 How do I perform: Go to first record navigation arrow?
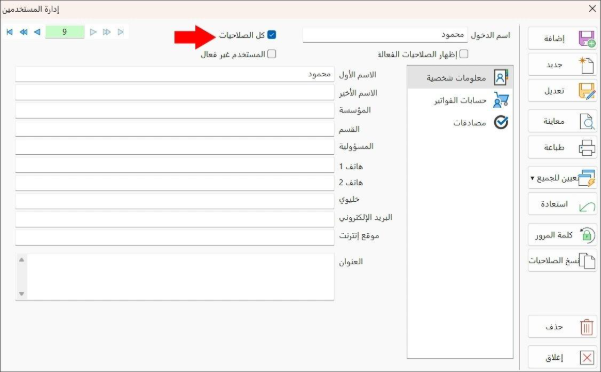(10, 32)
